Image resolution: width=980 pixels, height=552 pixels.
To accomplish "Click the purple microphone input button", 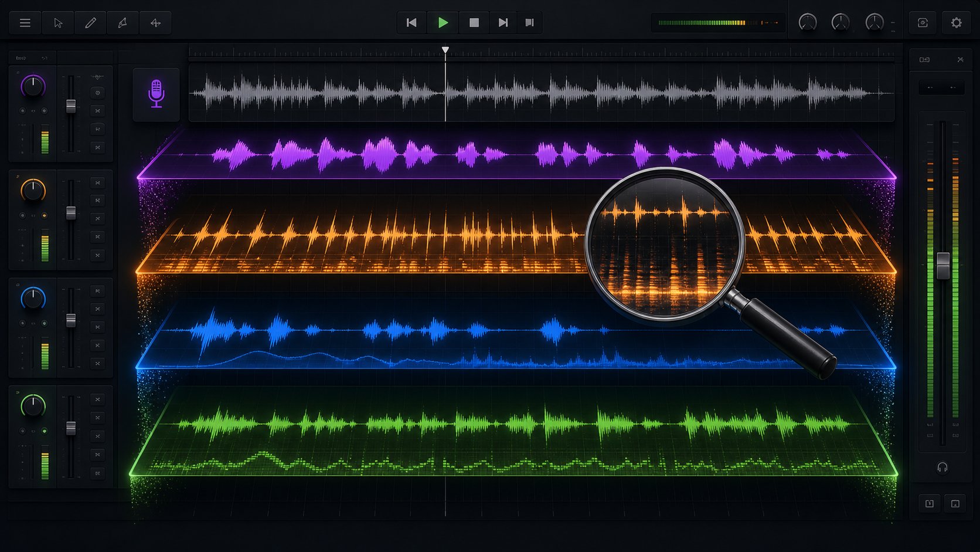I will point(156,94).
